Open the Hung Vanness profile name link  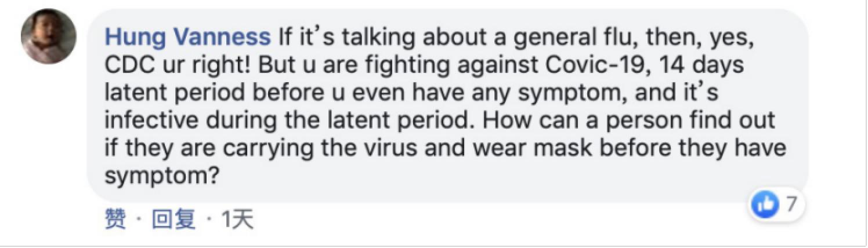(x=187, y=38)
